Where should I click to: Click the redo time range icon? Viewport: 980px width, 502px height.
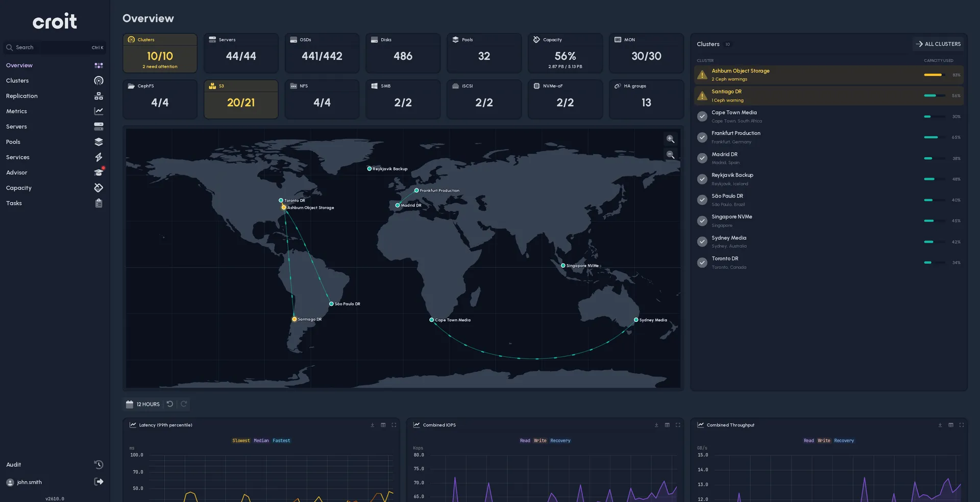[x=184, y=404]
